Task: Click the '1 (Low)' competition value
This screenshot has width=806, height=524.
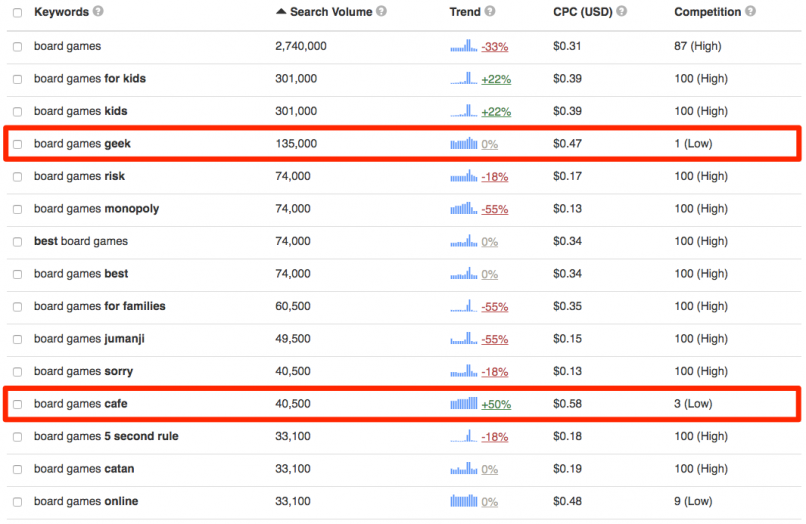Action: (693, 143)
